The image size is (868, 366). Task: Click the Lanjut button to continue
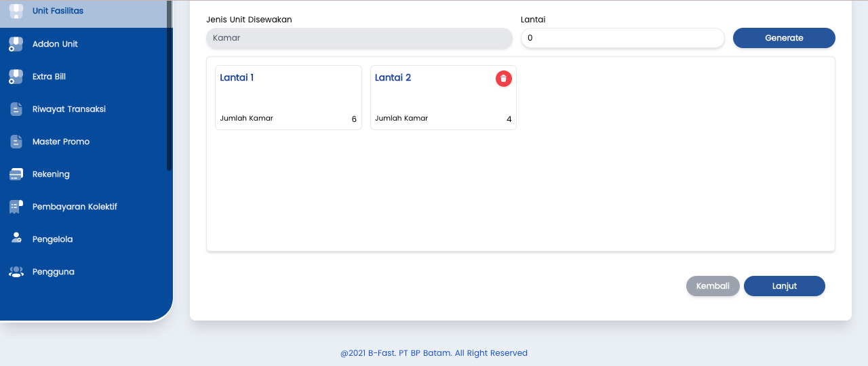784,286
